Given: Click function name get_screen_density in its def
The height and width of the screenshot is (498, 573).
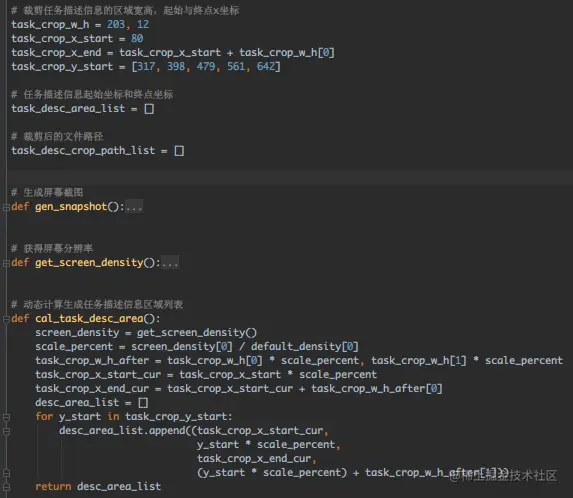Looking at the screenshot, I should click(x=89, y=263).
